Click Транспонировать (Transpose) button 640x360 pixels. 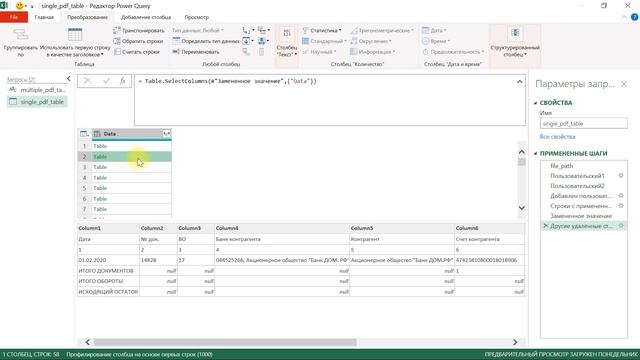[x=139, y=30]
